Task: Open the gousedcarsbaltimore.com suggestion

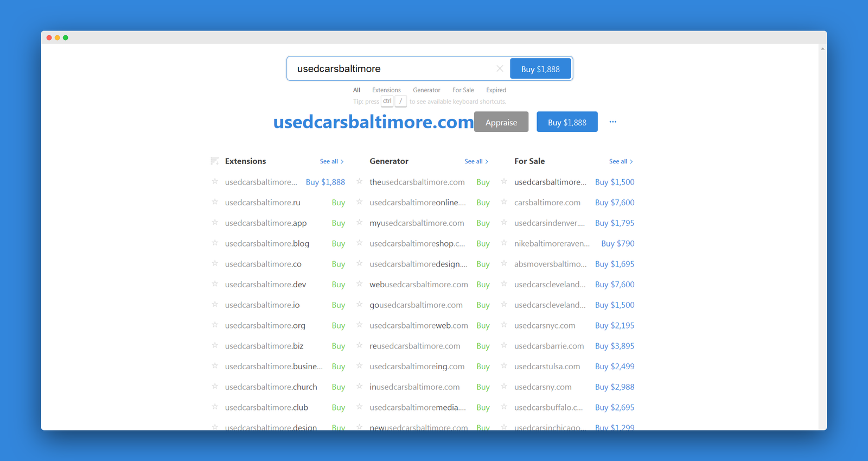Action: (416, 305)
